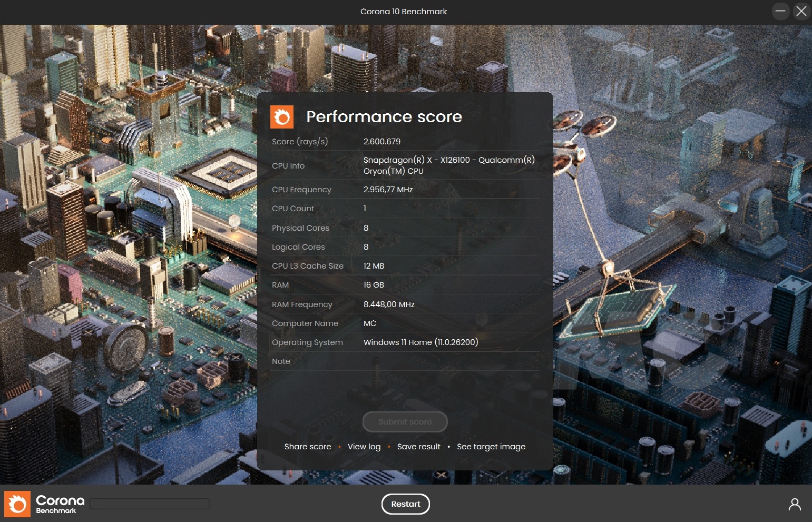Click the Computer Name label
This screenshot has height=522, width=812.
[305, 323]
